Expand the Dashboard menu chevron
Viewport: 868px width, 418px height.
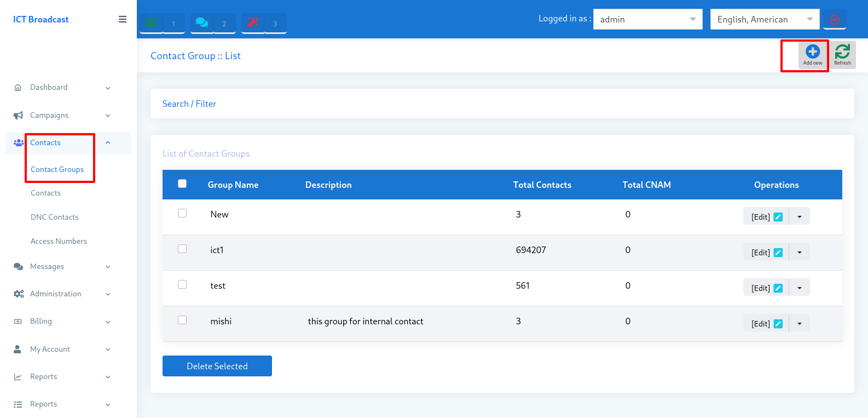(x=108, y=88)
